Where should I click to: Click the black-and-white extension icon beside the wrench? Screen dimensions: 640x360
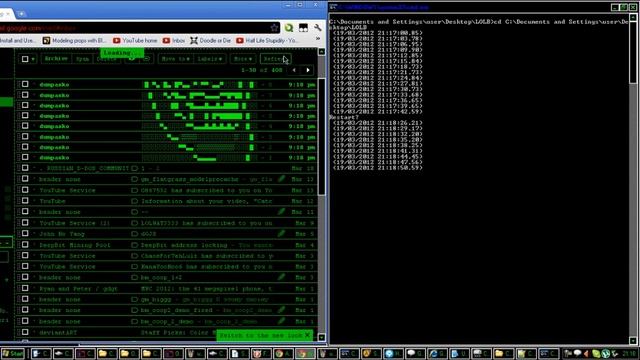(303, 28)
